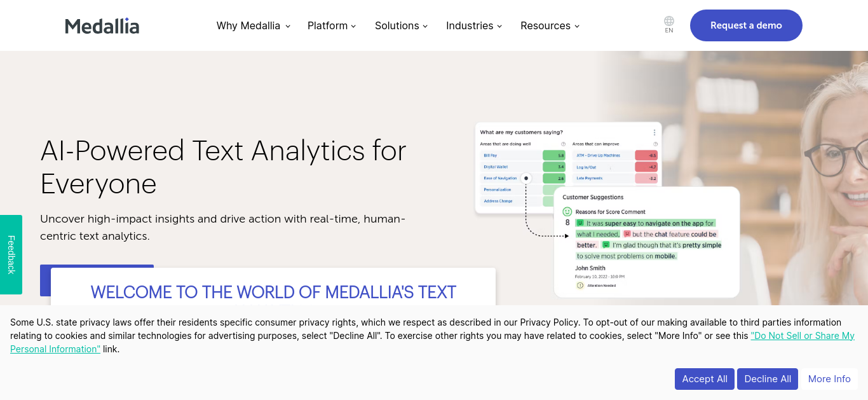Click help icon beside 'Areas that are doing well'

click(x=563, y=144)
